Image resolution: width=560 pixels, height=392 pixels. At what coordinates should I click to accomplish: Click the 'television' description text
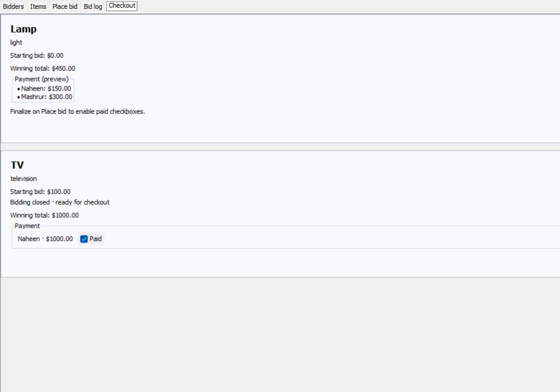pos(24,179)
